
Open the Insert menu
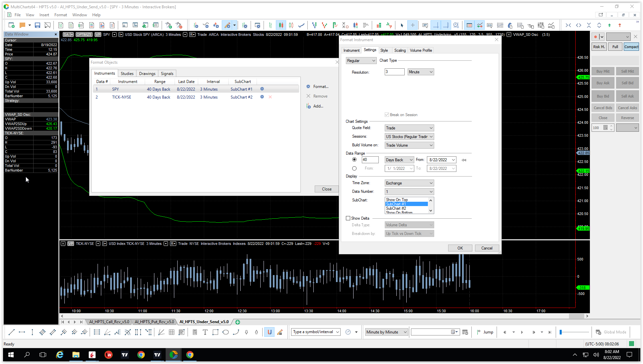click(x=44, y=15)
